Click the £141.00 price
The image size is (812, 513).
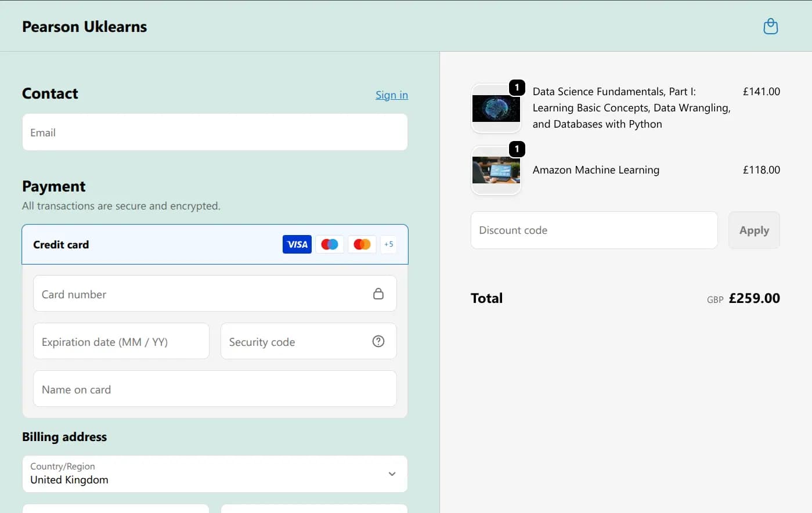coord(762,92)
